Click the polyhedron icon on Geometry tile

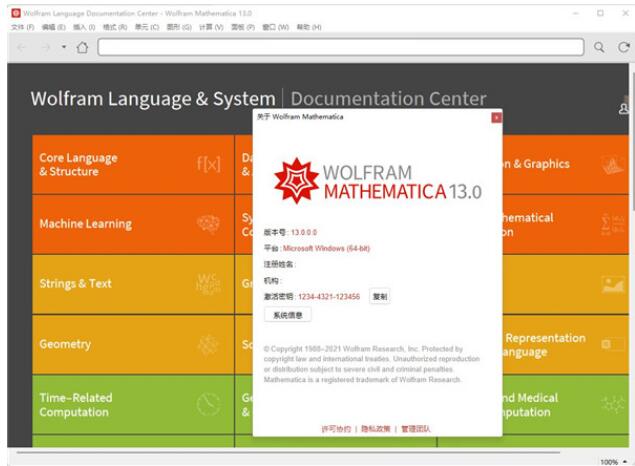[208, 345]
